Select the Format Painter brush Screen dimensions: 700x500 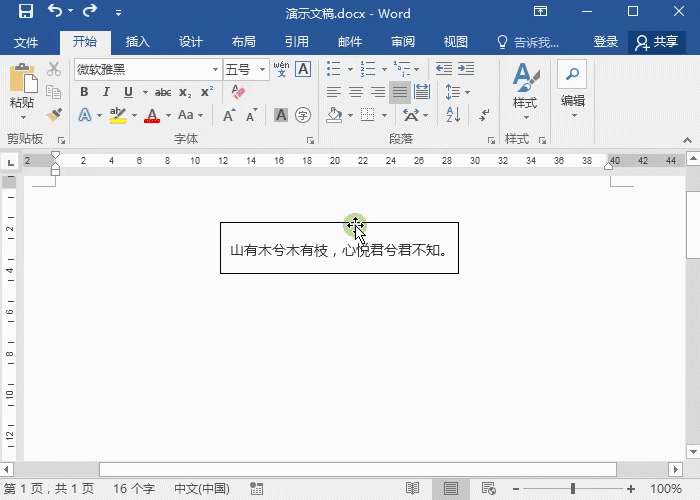[x=54, y=115]
